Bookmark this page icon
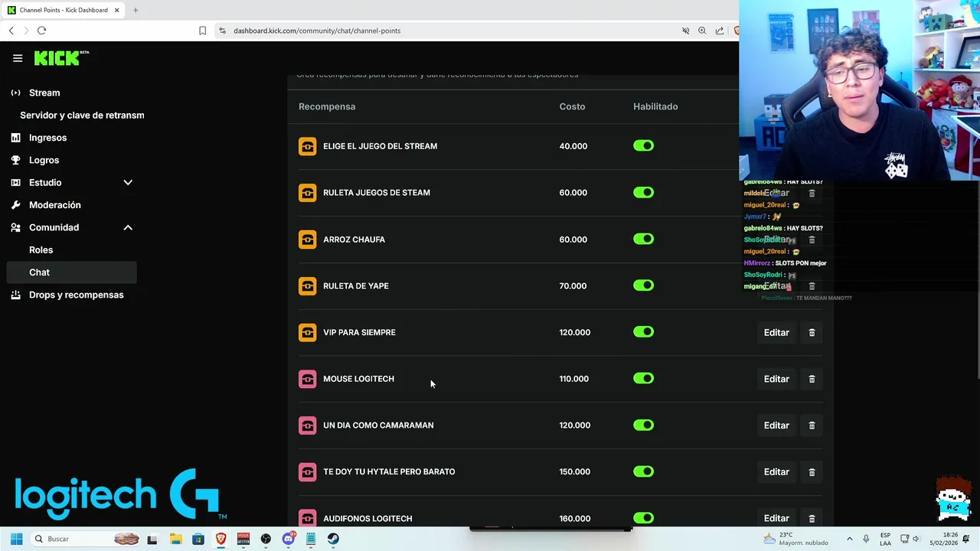The width and height of the screenshot is (980, 551). click(x=202, y=31)
